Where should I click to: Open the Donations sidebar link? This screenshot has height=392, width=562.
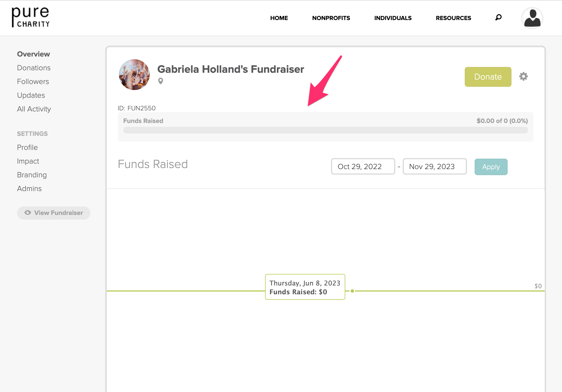click(34, 68)
